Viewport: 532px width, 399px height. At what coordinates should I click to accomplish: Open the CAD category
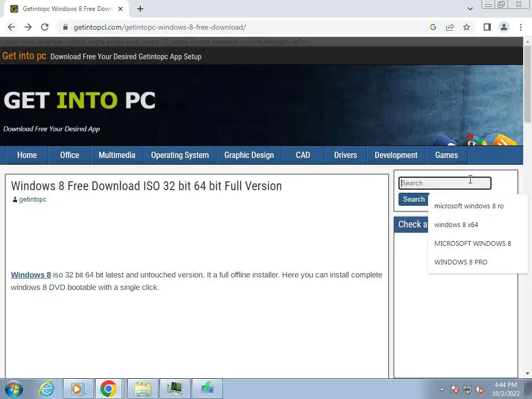coord(303,155)
